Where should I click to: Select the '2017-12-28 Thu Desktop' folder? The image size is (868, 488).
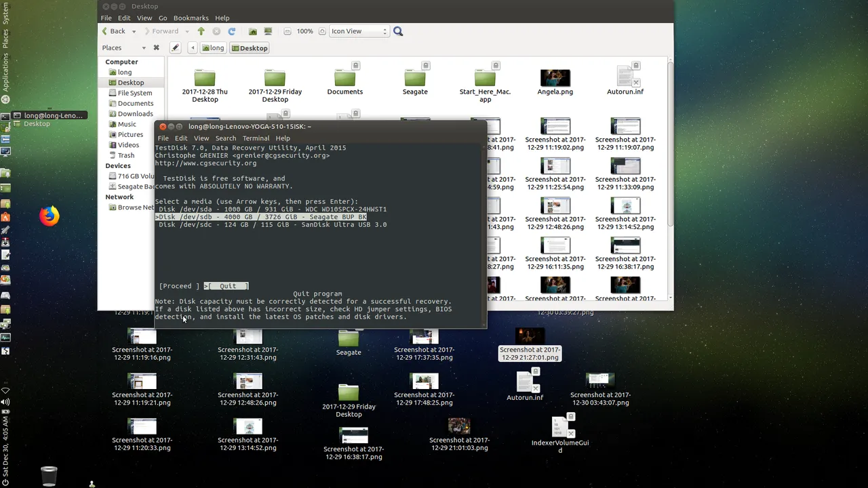(x=205, y=86)
